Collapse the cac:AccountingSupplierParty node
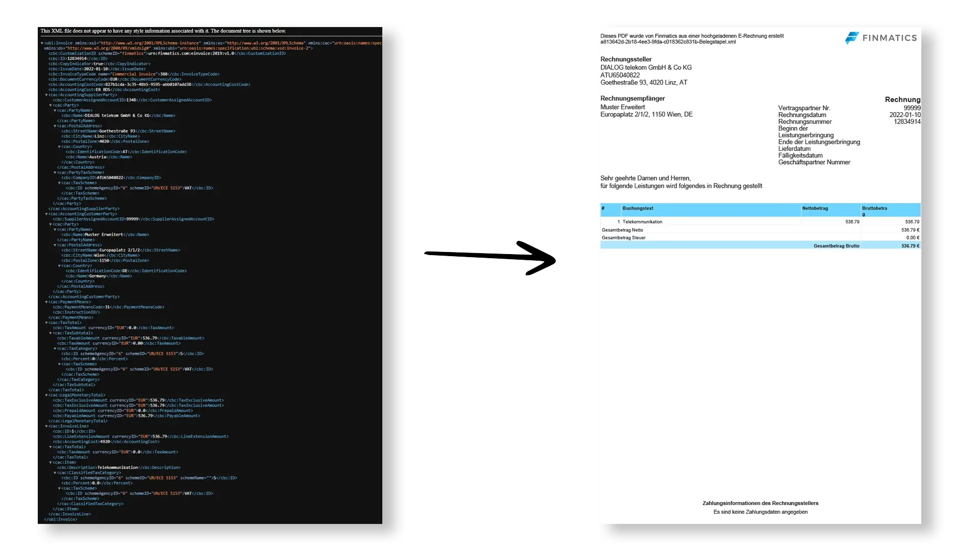980x551 pixels. (46, 95)
